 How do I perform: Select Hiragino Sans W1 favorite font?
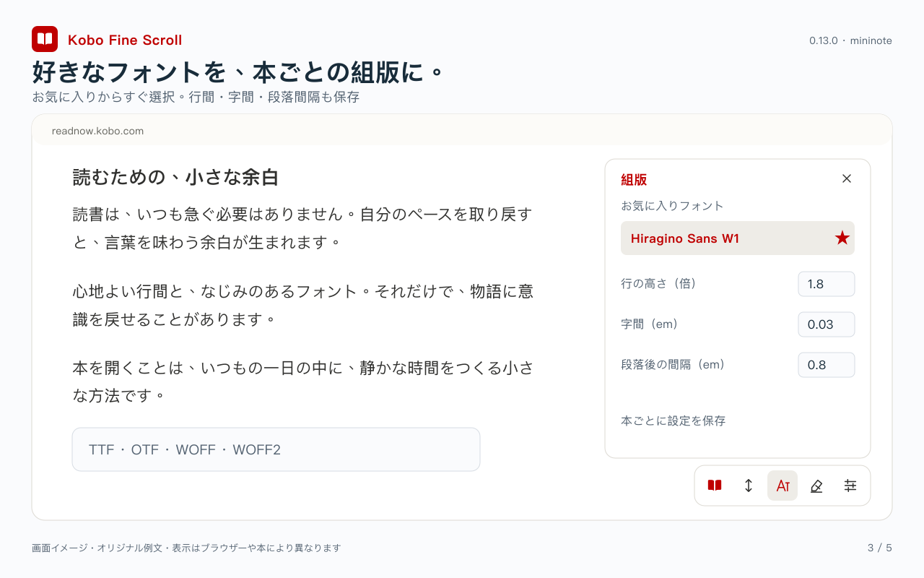click(x=738, y=238)
